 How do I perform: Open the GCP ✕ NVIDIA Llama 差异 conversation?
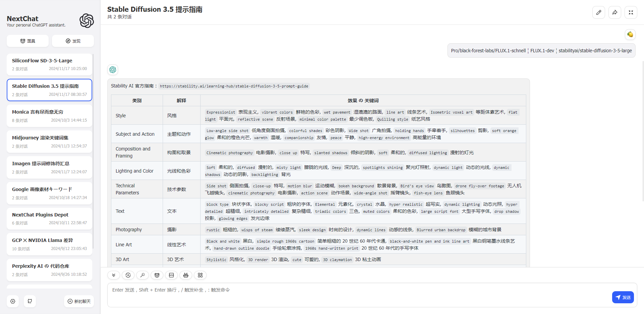pyautogui.click(x=49, y=244)
